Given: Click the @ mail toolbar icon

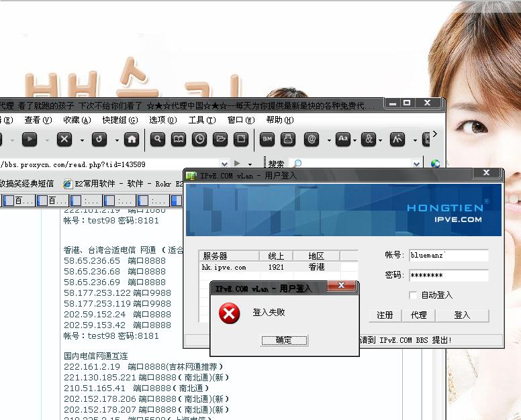Looking at the screenshot, I should click(x=312, y=139).
